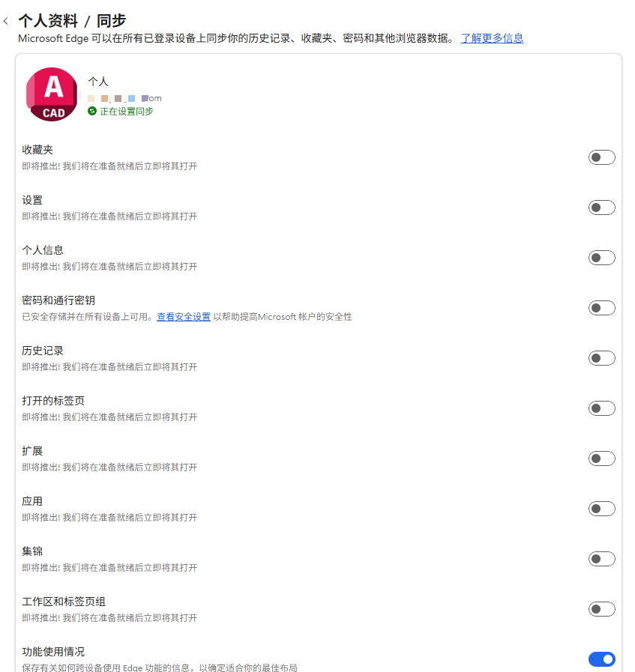Click the masked email address under 个人
This screenshot has height=672, width=635.
point(124,97)
